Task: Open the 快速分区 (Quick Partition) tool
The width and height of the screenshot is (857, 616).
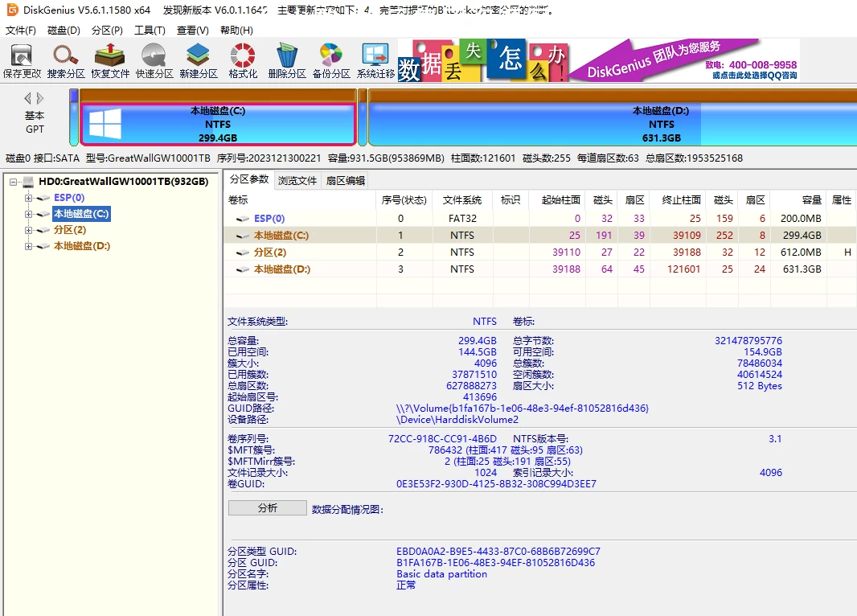Action: coord(153,60)
